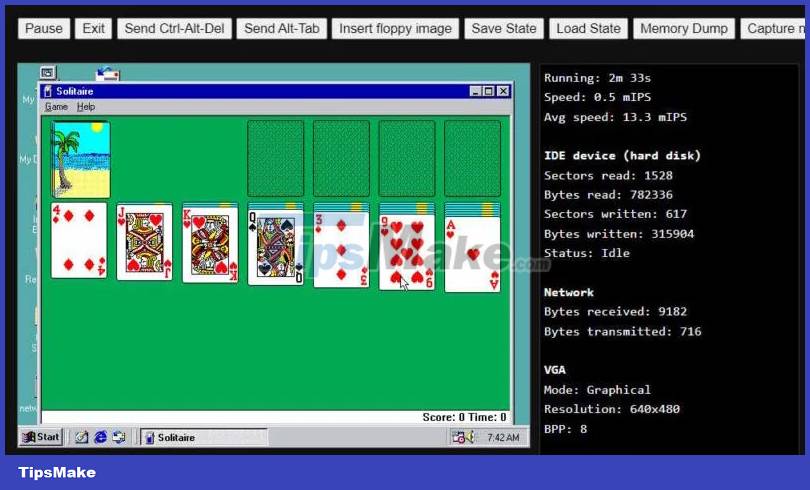Image resolution: width=810 pixels, height=490 pixels.
Task: Click the Bytes read: 782336 text
Action: (x=608, y=195)
